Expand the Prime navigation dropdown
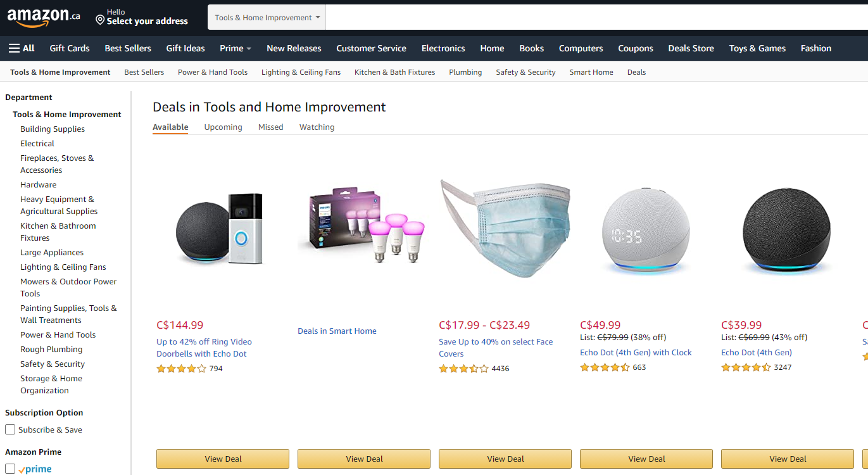The image size is (868, 475). tap(236, 48)
